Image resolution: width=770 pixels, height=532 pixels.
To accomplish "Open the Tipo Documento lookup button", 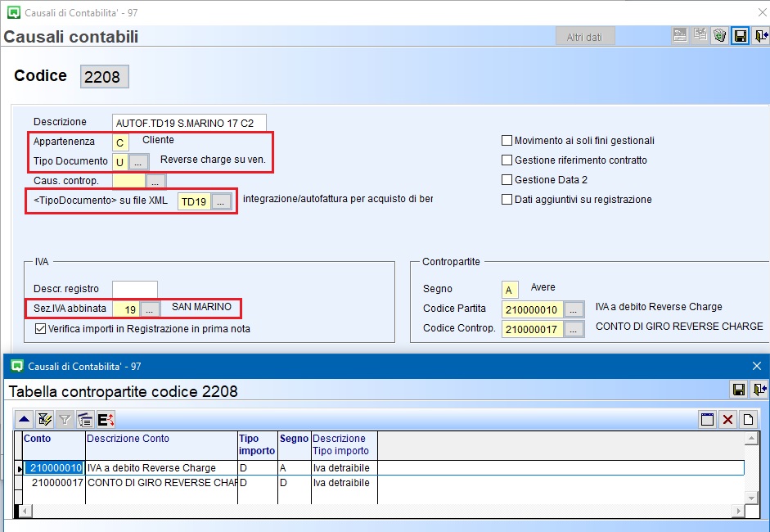I will (x=138, y=162).
